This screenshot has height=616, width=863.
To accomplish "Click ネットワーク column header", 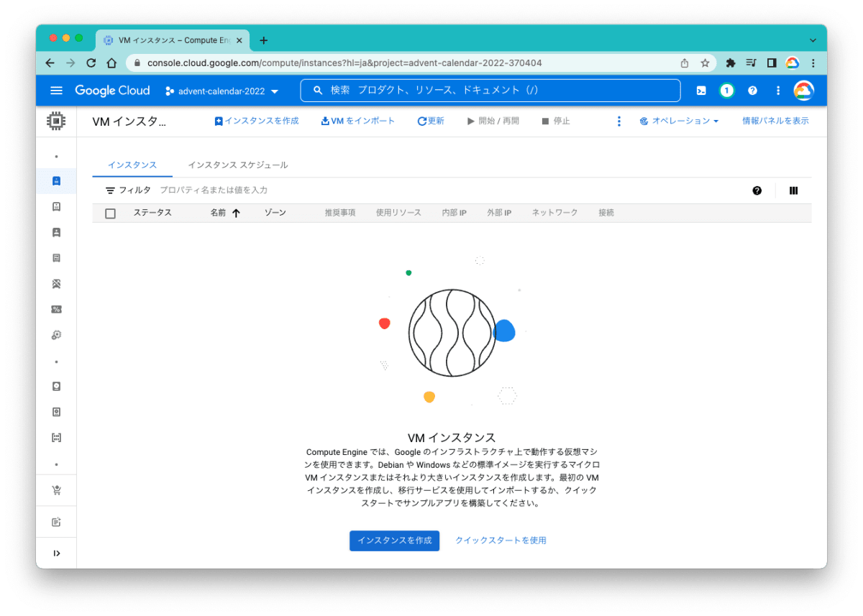I will click(554, 213).
